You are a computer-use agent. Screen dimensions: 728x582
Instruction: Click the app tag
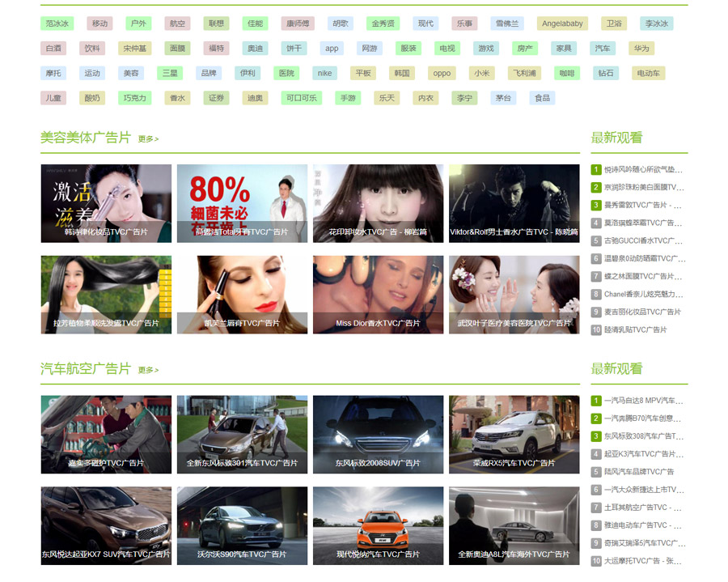pos(332,48)
